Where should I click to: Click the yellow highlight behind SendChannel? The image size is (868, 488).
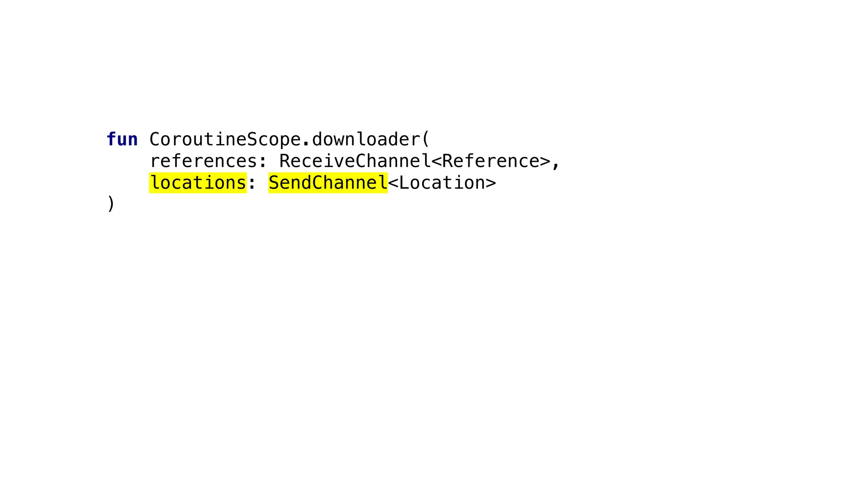pyautogui.click(x=328, y=183)
